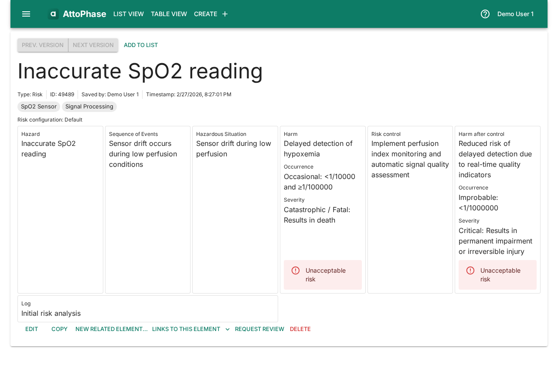558x392 pixels.
Task: Delete this risk element
Action: tap(300, 329)
